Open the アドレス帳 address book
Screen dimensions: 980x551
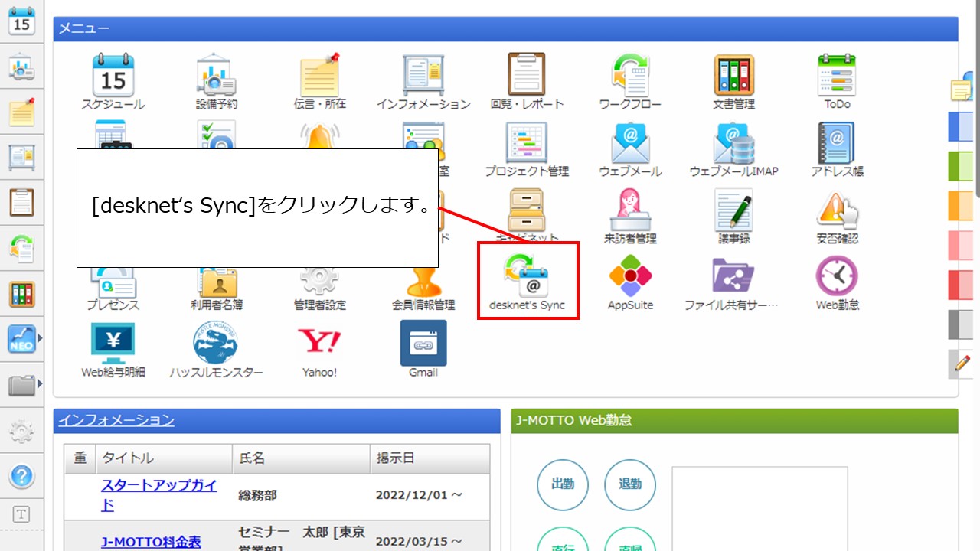click(836, 142)
